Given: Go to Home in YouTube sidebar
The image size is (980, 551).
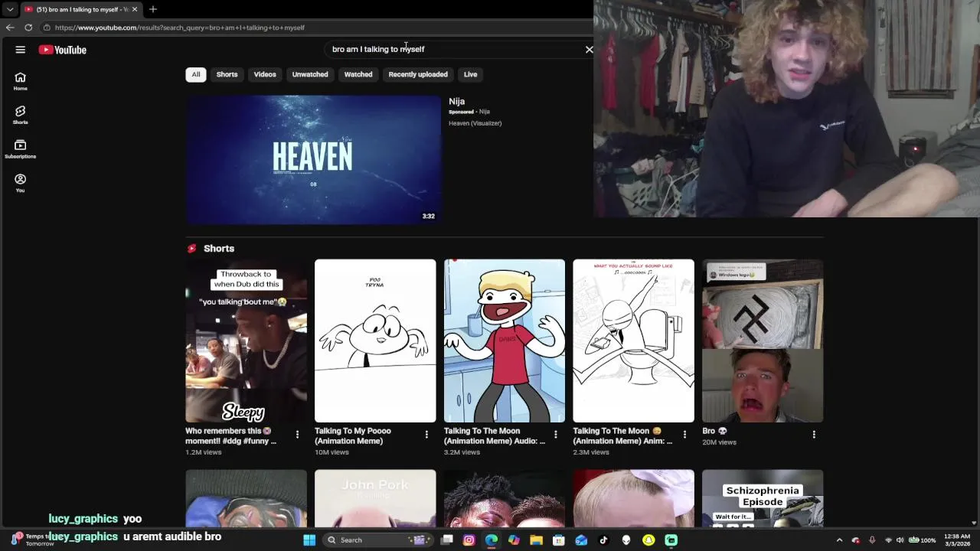Looking at the screenshot, I should coord(21,81).
